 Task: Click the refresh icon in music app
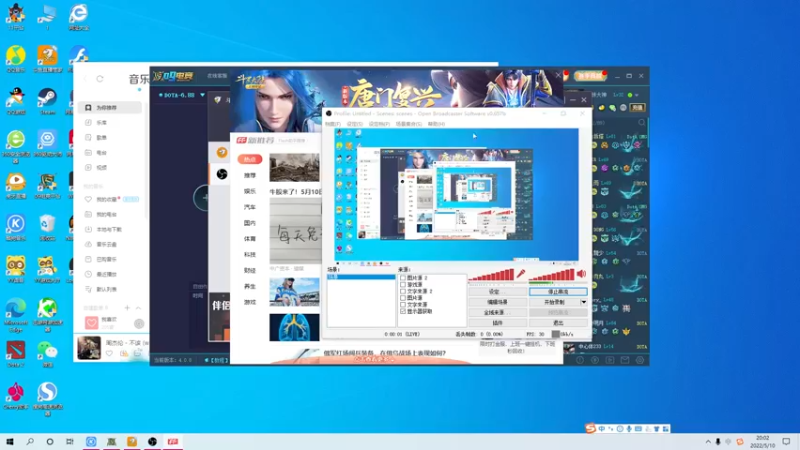click(x=100, y=79)
